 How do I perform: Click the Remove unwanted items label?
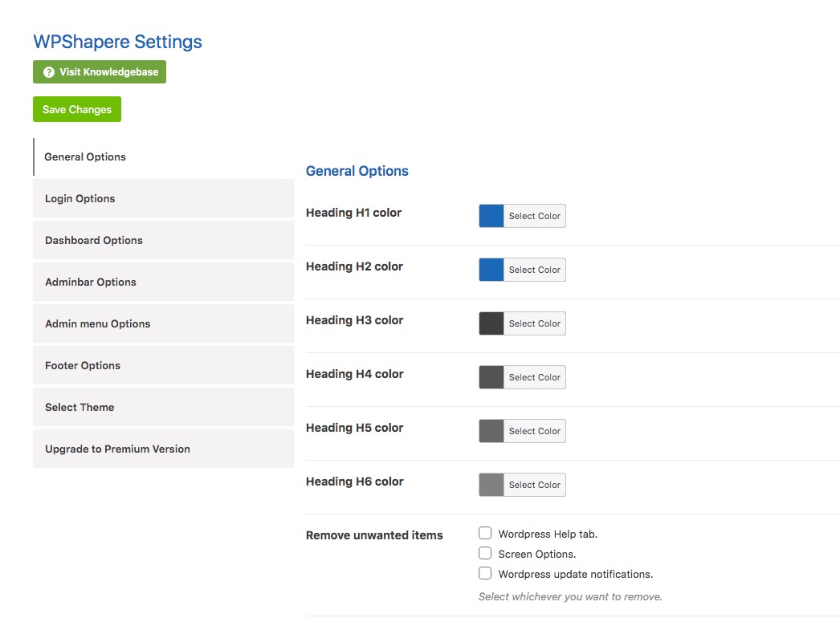coord(374,535)
